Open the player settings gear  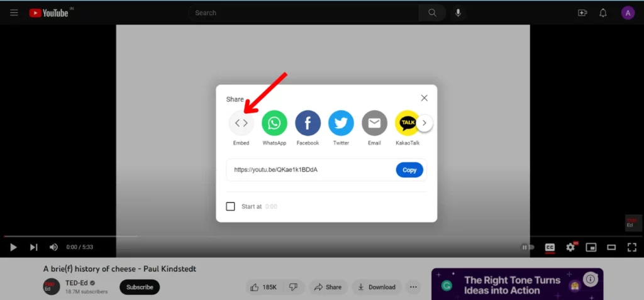click(x=570, y=247)
